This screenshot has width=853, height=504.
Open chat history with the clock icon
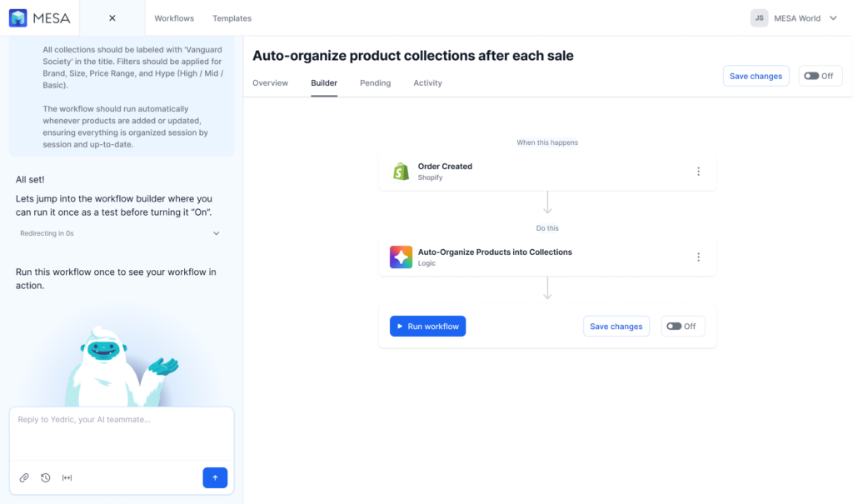(45, 477)
